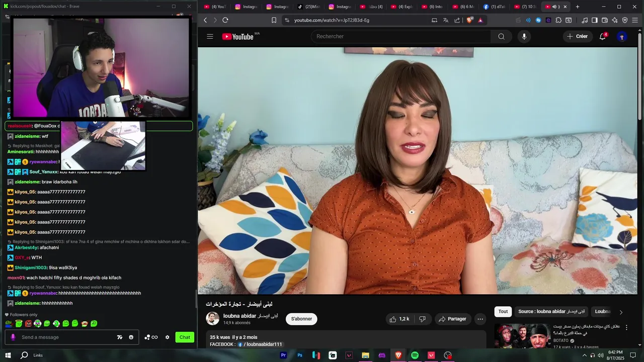Switch to the (25)Mist TikTok tab

308,7
